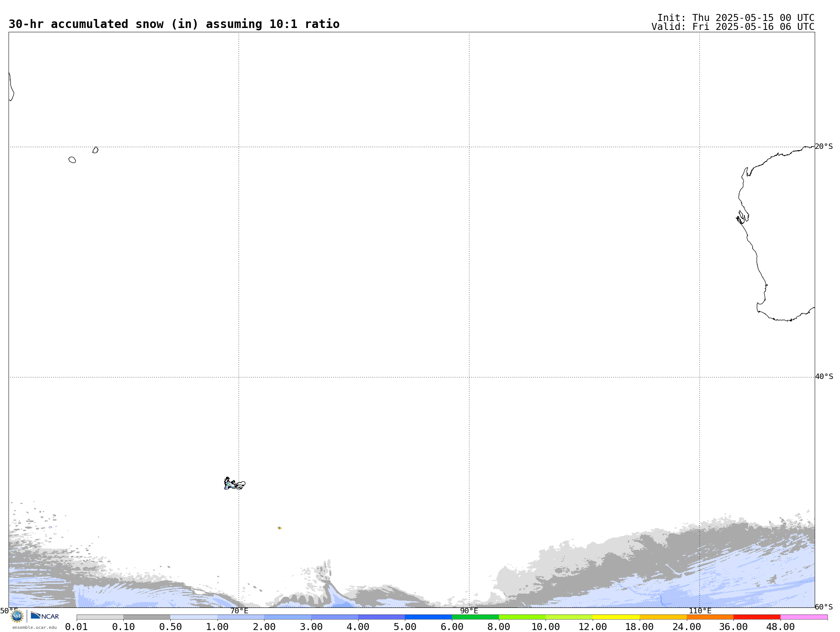Click the 0.01 legend value
This screenshot has width=840, height=632.
click(x=77, y=627)
